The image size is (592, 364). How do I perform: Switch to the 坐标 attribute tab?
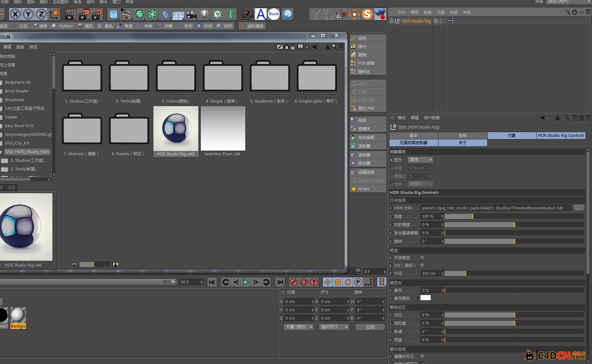(x=463, y=135)
